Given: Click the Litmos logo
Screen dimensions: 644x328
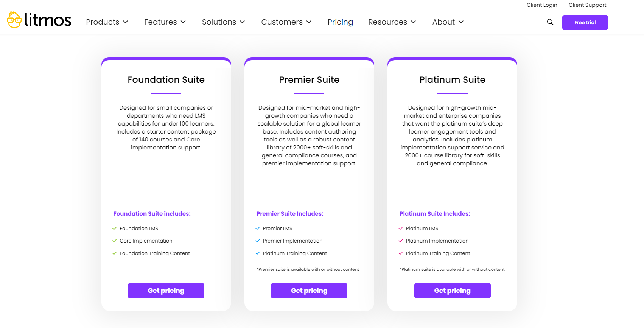Looking at the screenshot, I should coord(39,20).
